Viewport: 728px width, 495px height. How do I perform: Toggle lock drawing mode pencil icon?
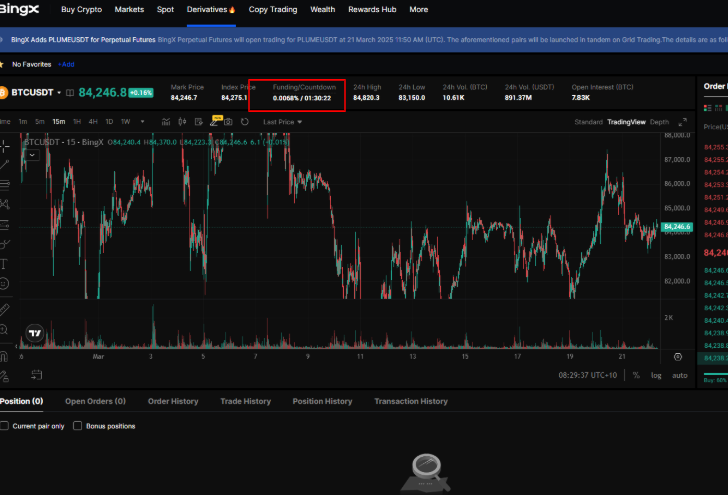pyautogui.click(x=4, y=376)
